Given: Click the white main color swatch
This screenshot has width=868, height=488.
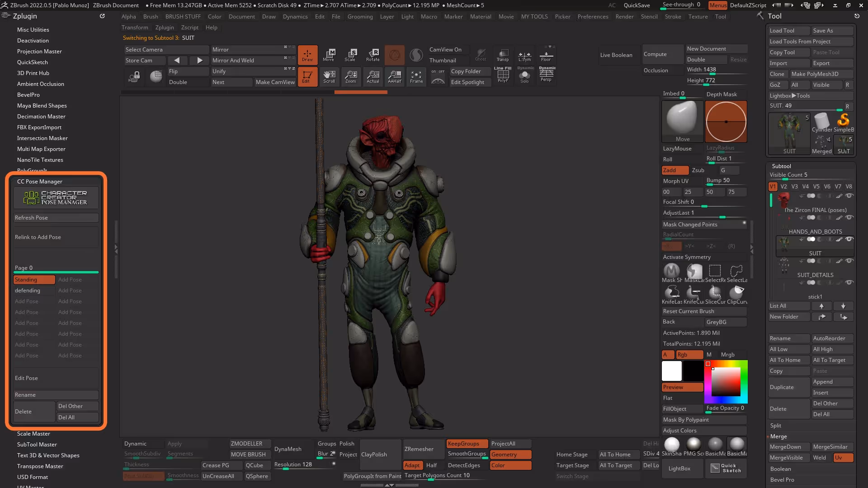Looking at the screenshot, I should coord(672,371).
